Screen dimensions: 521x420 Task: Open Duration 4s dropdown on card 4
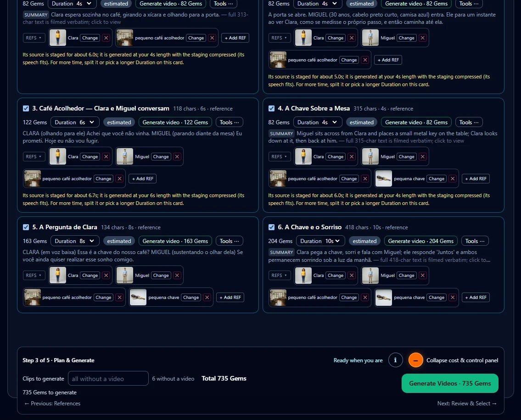coord(317,122)
